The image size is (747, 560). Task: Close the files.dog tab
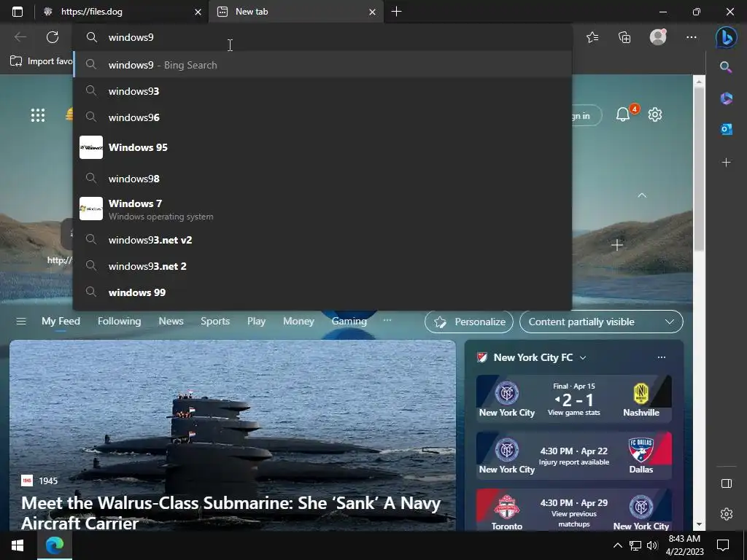(198, 12)
